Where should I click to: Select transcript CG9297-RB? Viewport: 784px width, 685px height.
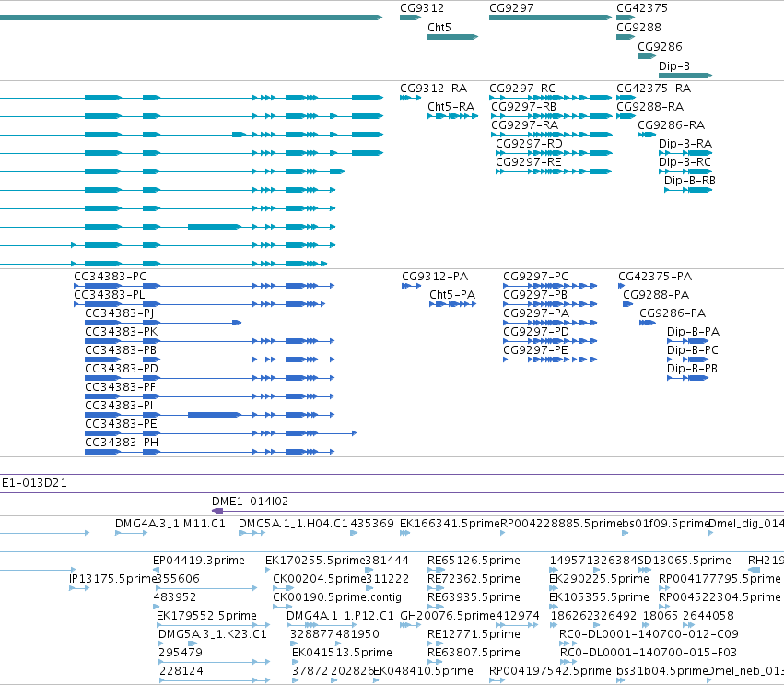523,107
